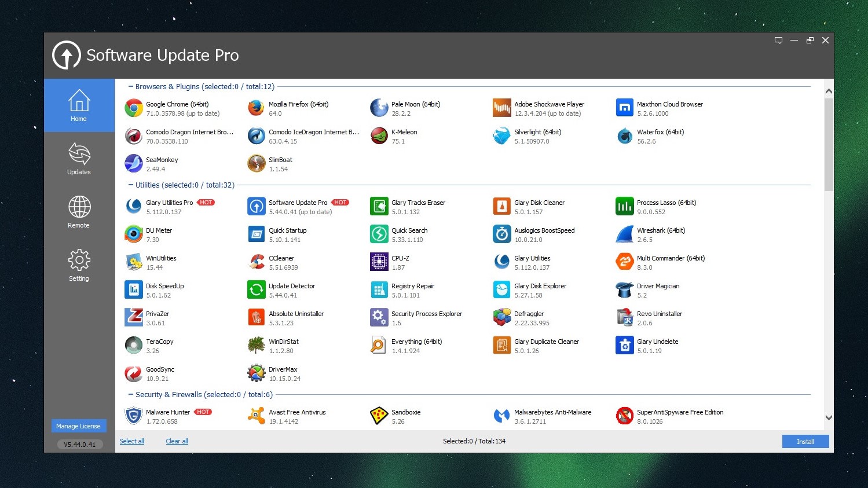Click the K-Meleon icon
This screenshot has height=488, width=868.
(379, 136)
